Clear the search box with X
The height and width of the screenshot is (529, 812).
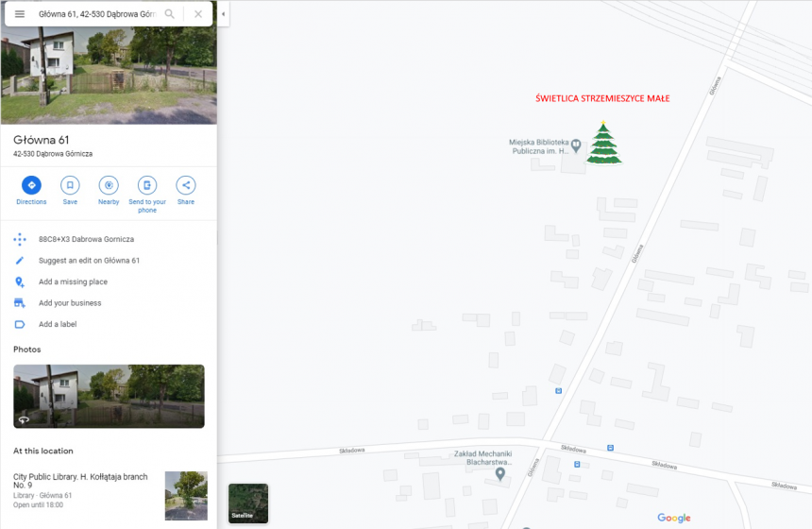197,14
